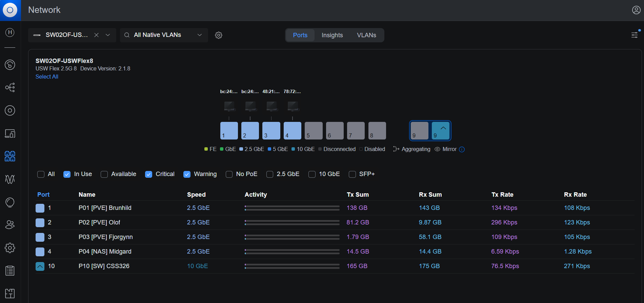Check the No PoE checkbox
The image size is (644, 303).
tap(229, 174)
